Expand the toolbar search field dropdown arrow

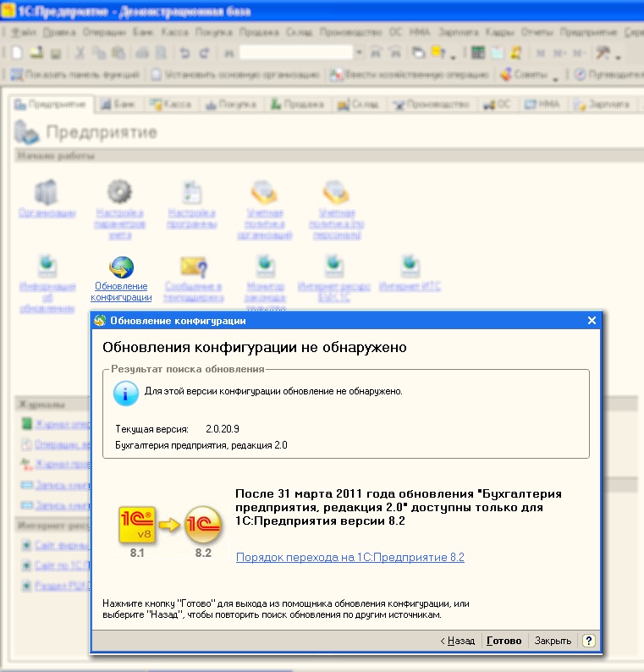pos(359,53)
